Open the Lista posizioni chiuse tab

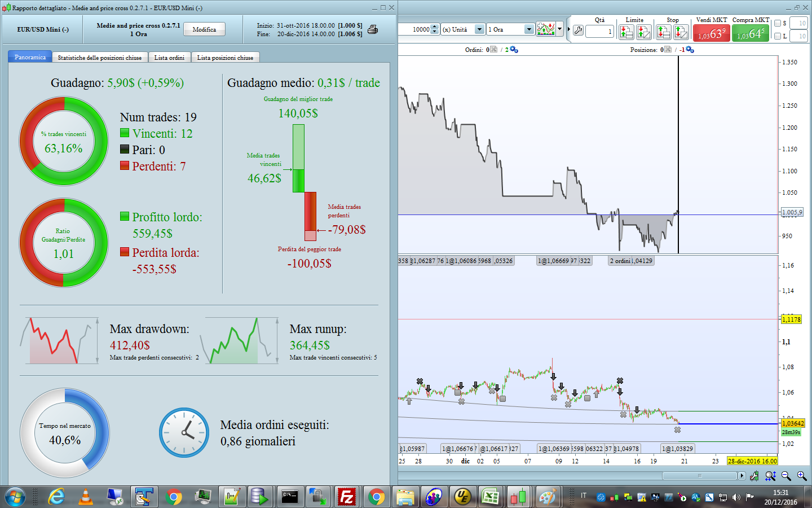pos(225,58)
